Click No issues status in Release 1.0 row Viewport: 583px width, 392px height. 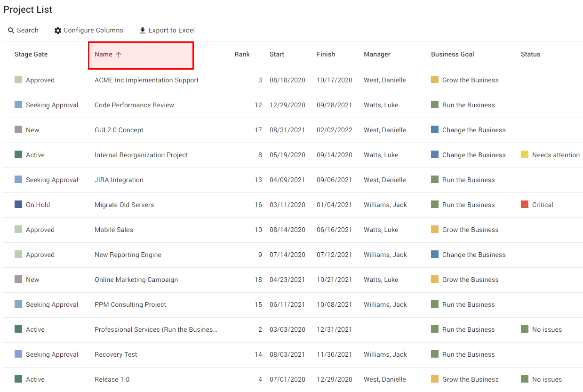coord(547,380)
